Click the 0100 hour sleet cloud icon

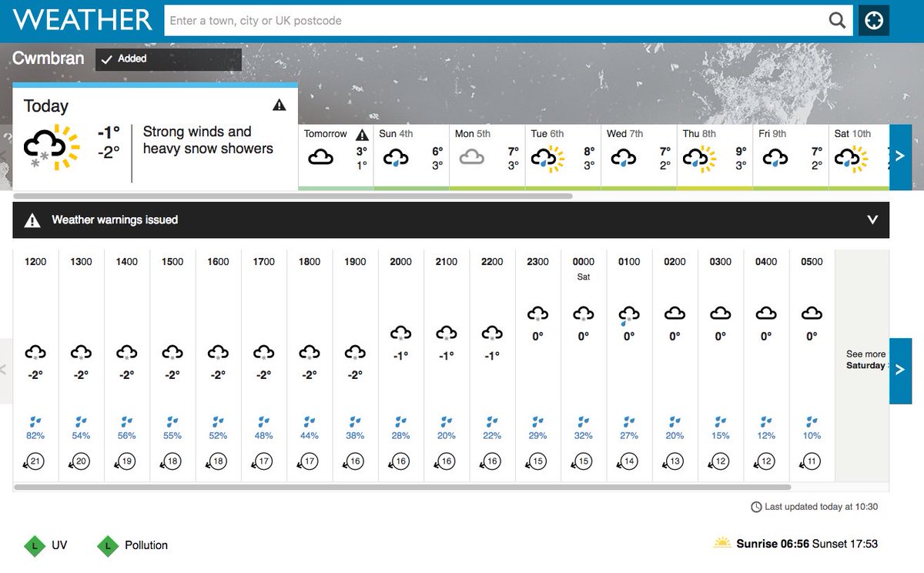tap(628, 314)
